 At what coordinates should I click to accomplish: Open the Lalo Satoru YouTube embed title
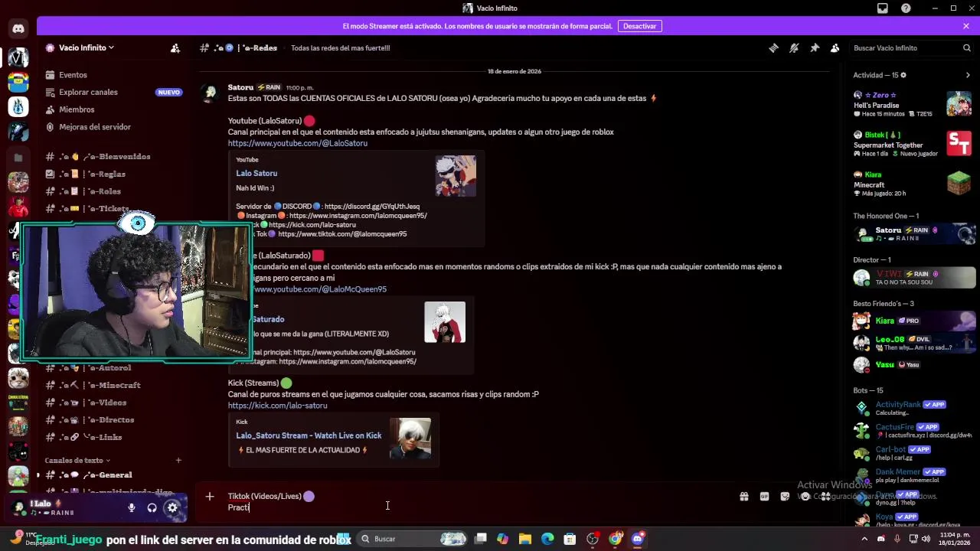click(x=256, y=173)
